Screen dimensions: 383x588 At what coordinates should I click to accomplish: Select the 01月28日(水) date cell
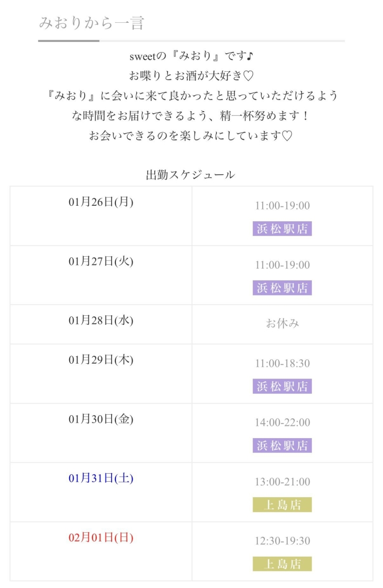(101, 320)
